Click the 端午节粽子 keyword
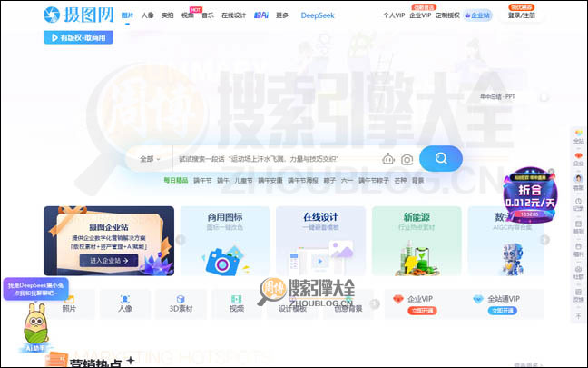Image resolution: width=588 pixels, height=368 pixels. tap(374, 181)
